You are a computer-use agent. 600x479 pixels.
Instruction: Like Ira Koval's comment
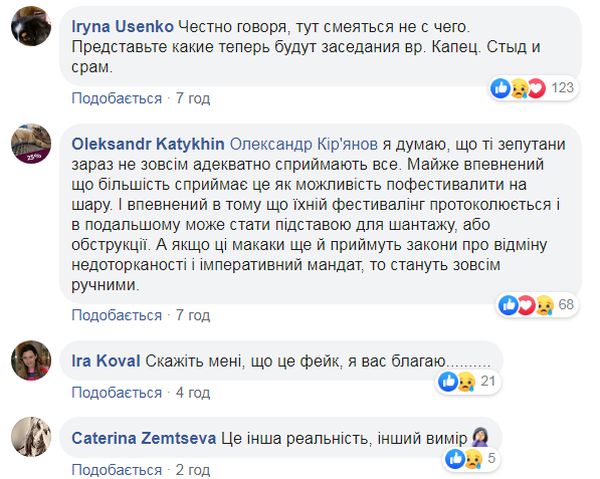[x=116, y=392]
